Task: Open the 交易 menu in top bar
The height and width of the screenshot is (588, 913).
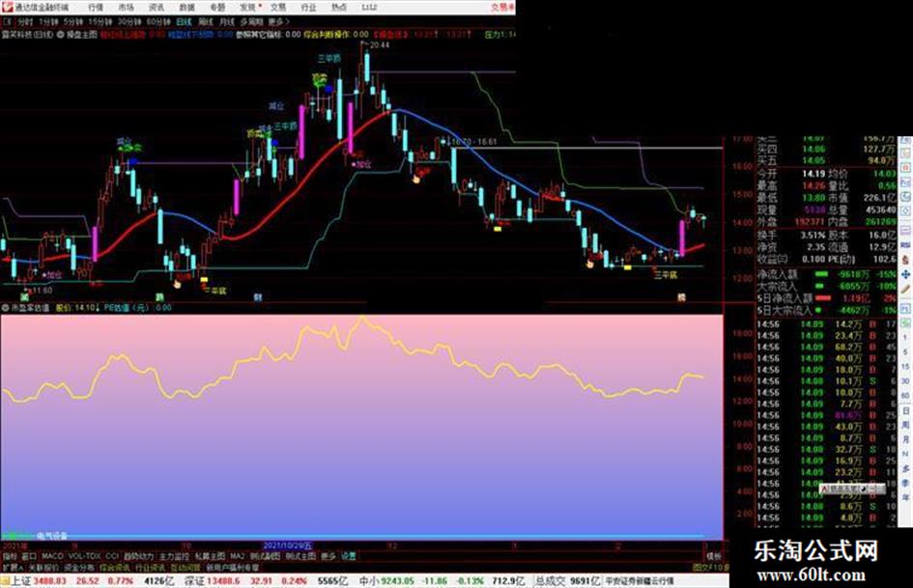Action: (x=278, y=7)
